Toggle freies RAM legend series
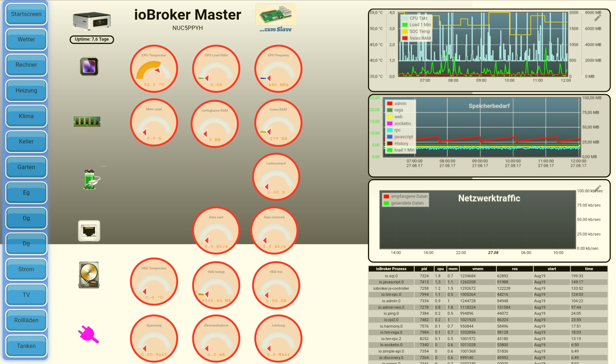The height and width of the screenshot is (364, 616). (x=416, y=38)
